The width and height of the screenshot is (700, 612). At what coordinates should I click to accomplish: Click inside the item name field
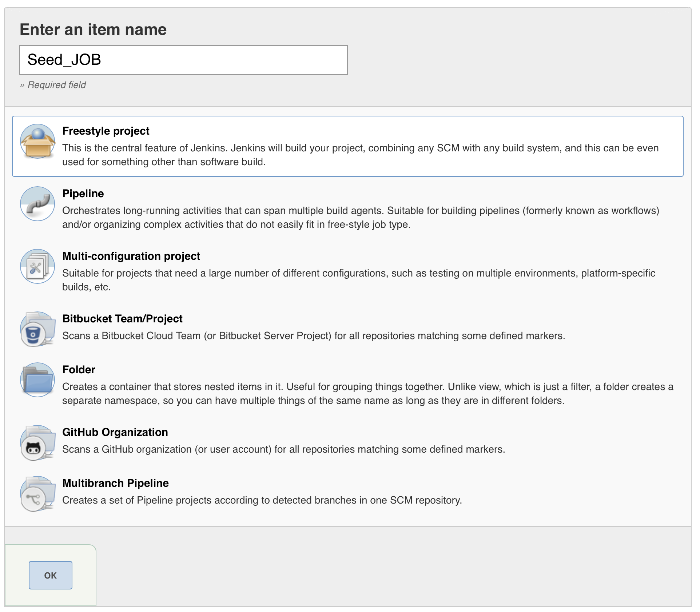click(x=183, y=60)
